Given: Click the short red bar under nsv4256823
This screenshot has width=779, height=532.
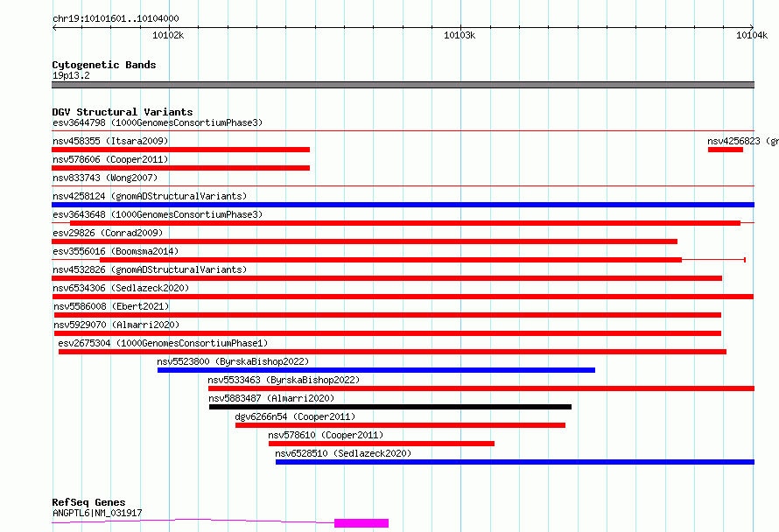Looking at the screenshot, I should click(x=726, y=150).
